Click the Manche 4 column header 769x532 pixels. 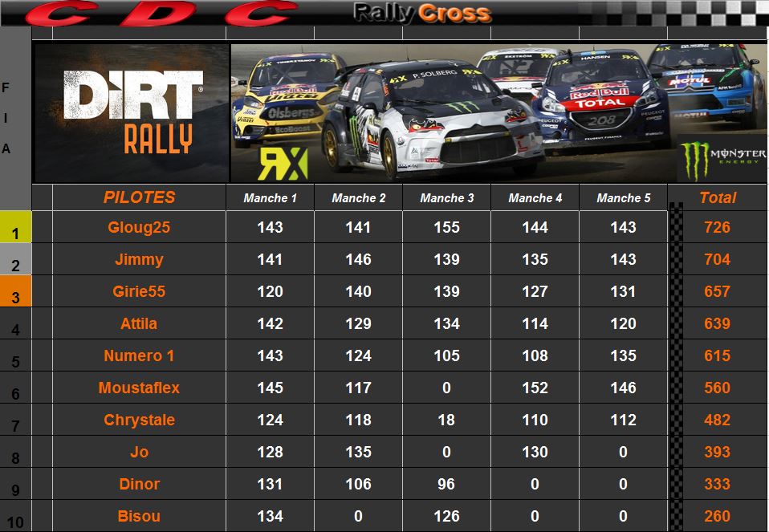tap(535, 198)
